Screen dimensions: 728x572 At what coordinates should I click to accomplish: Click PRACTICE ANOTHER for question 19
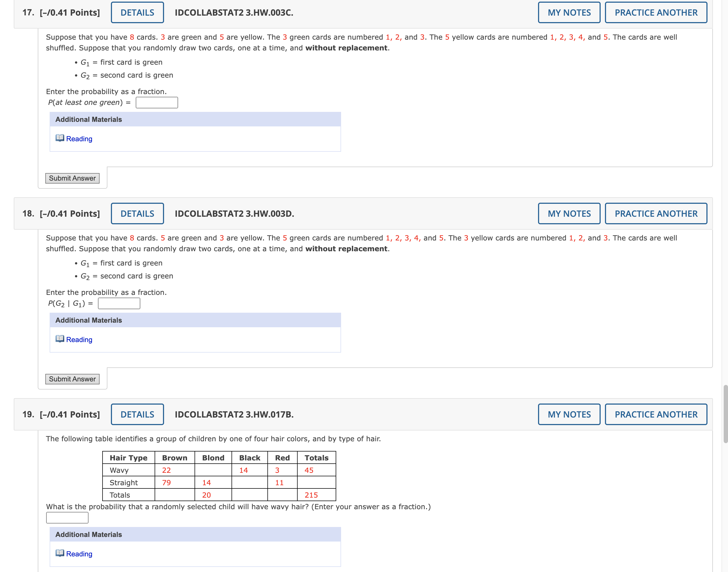(656, 414)
